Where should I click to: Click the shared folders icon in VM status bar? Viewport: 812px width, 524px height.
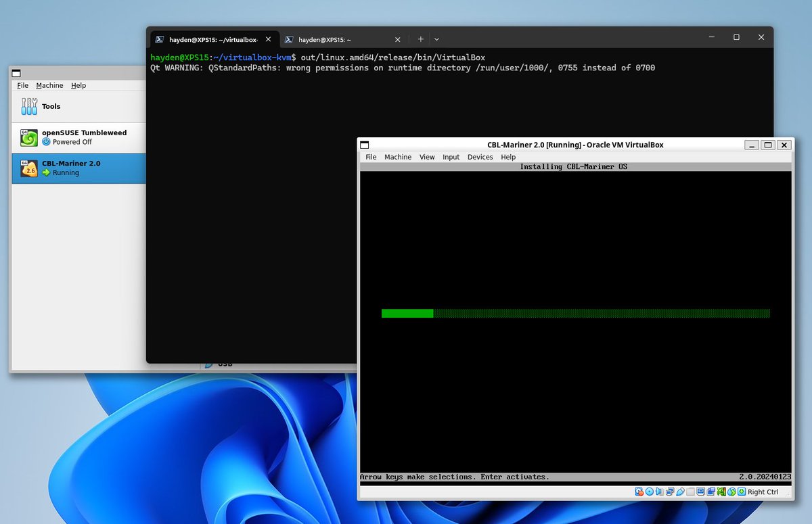click(690, 492)
